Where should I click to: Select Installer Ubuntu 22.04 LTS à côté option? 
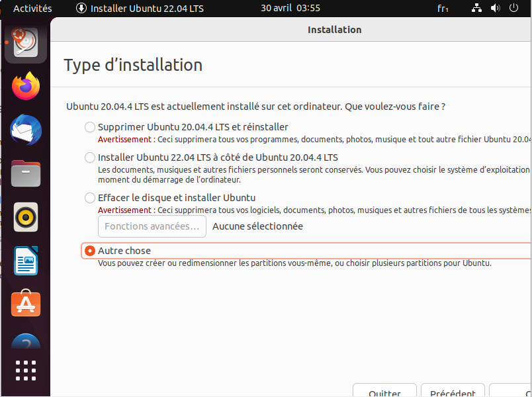[90, 157]
